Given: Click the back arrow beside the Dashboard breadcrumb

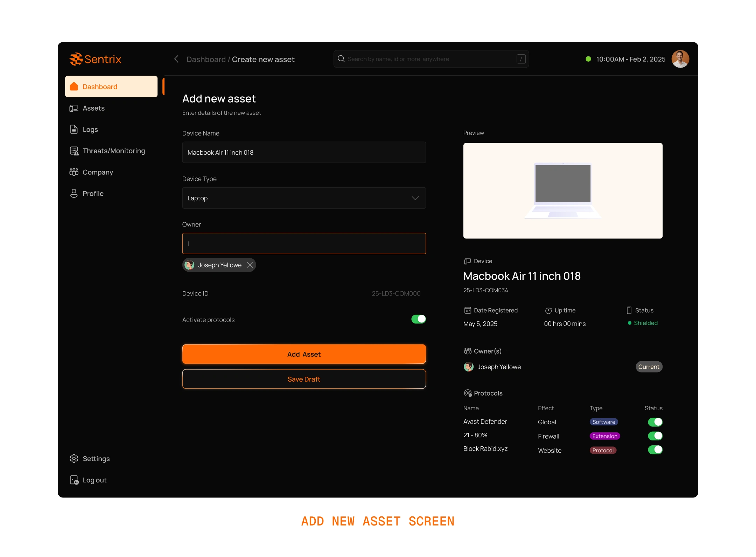Looking at the screenshot, I should click(176, 59).
